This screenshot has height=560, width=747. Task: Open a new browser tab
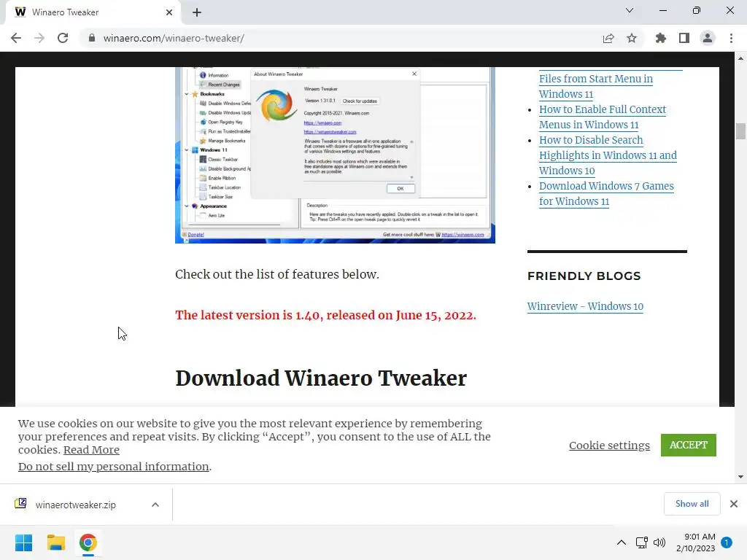[x=197, y=12]
